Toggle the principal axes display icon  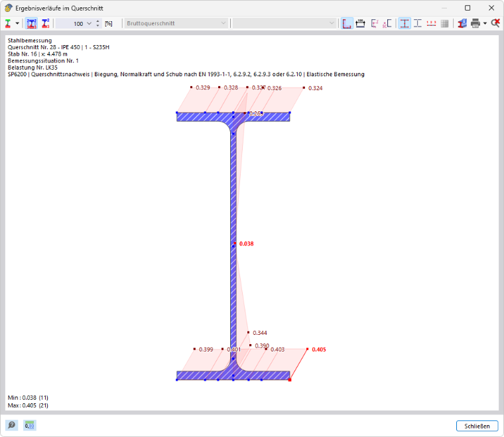[374, 23]
